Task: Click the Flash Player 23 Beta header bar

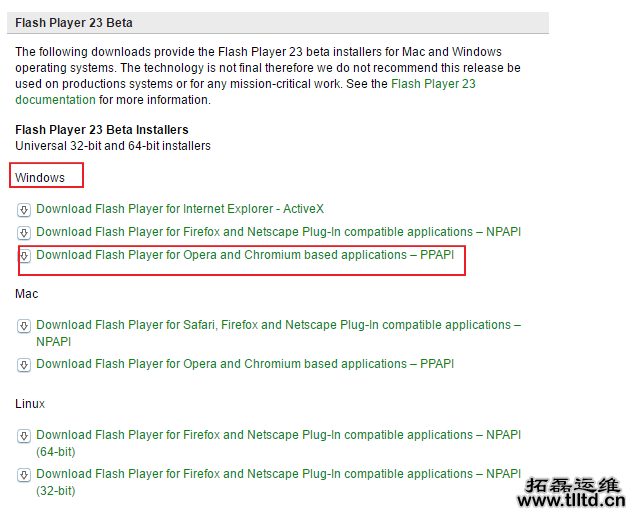Action: 278,22
